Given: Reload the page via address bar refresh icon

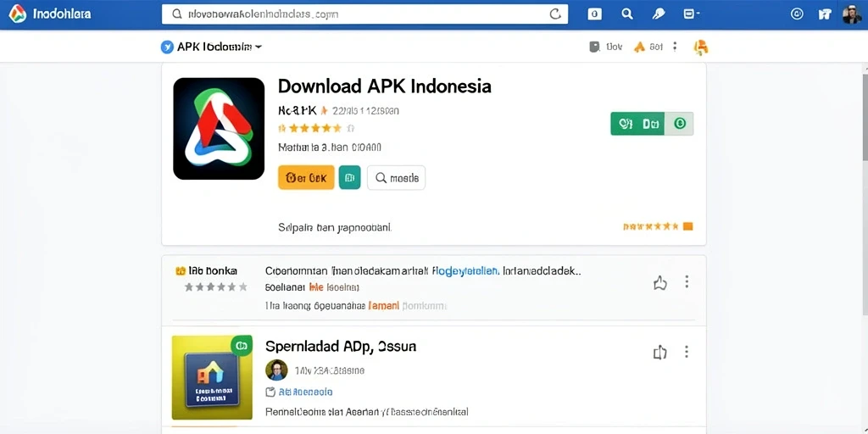Looking at the screenshot, I should (555, 14).
